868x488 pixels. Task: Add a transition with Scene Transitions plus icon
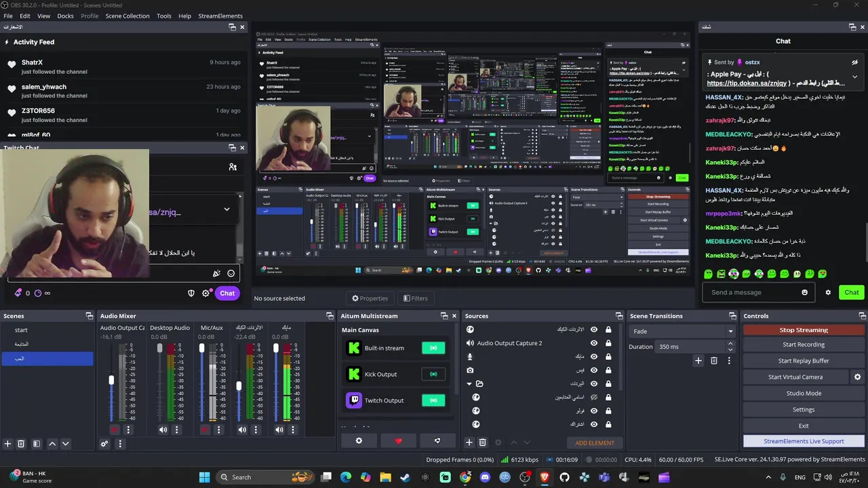click(x=698, y=361)
